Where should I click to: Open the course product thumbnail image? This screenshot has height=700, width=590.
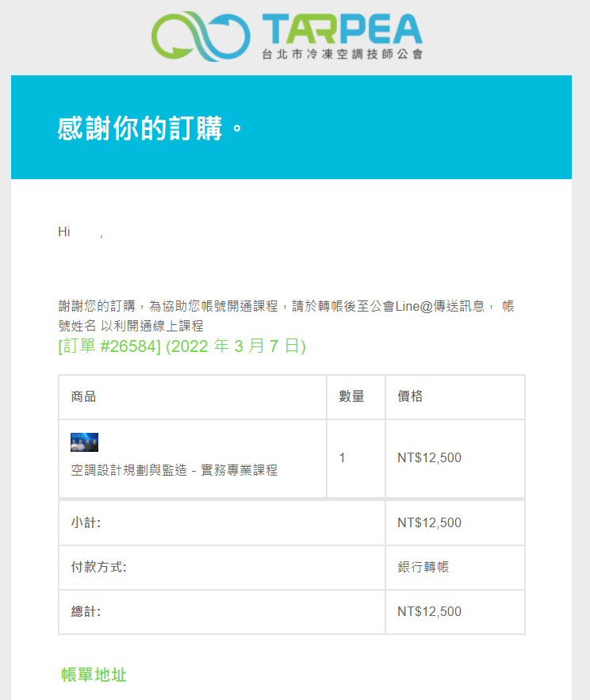coord(84,442)
